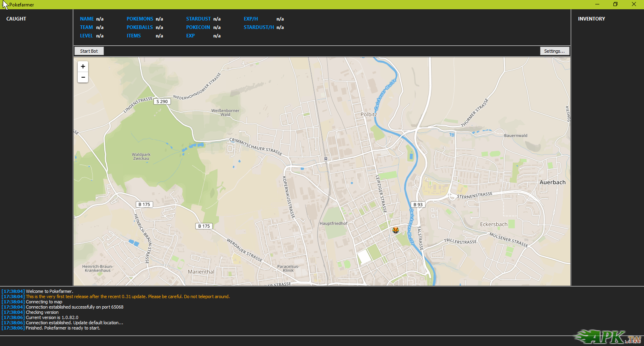Click the Pokefarmer window title text
644x346 pixels.
(x=22, y=5)
